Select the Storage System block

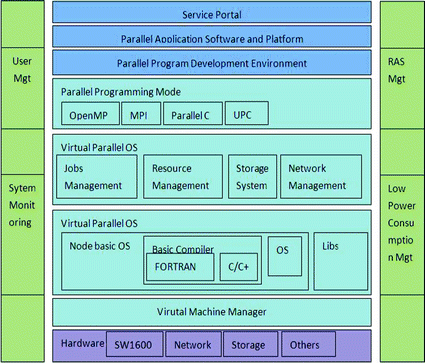tap(252, 177)
